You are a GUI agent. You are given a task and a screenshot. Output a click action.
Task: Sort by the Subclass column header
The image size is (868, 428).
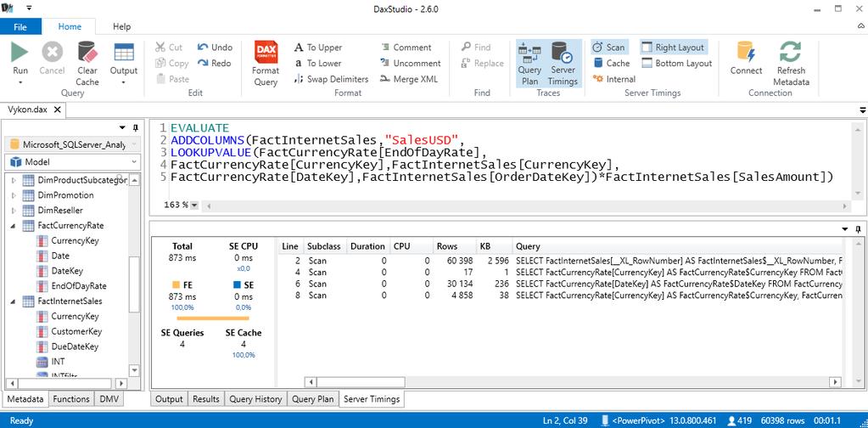(324, 245)
